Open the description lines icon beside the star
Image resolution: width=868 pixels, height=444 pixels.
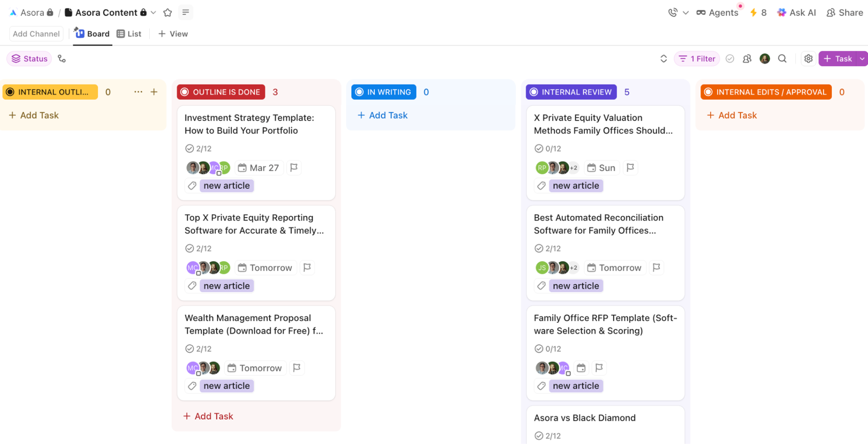click(x=186, y=12)
